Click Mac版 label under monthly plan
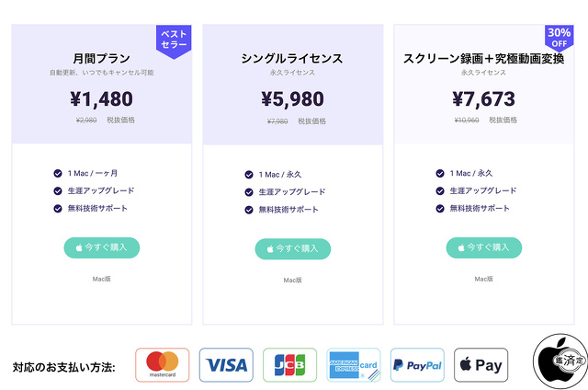 point(101,278)
